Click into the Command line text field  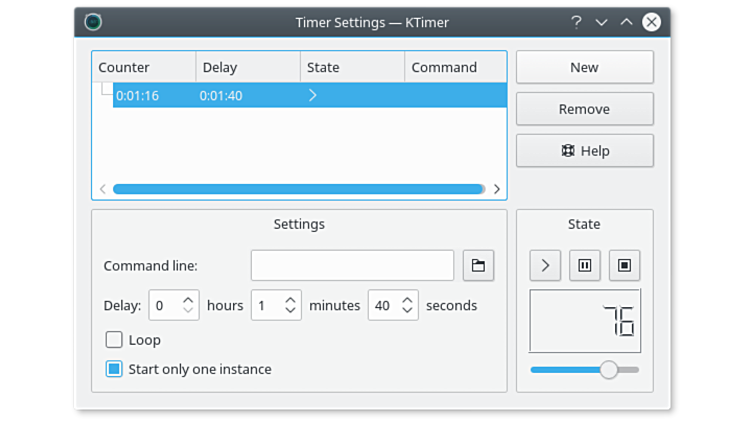[x=352, y=265]
